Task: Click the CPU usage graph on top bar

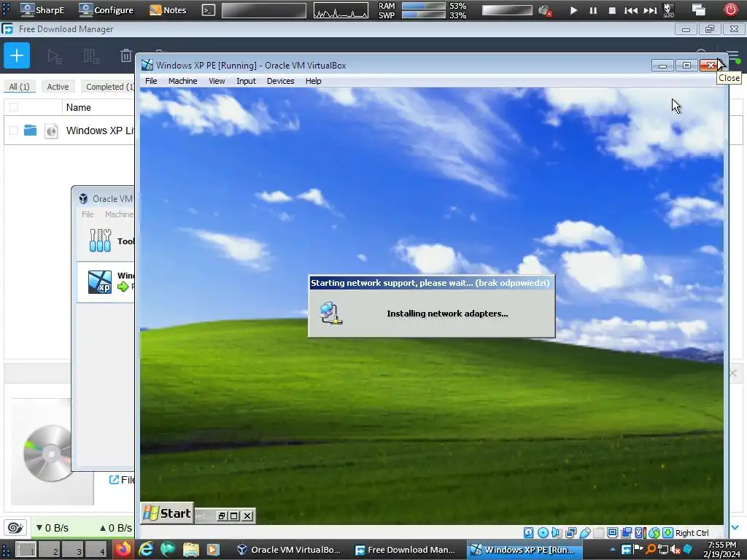Action: click(x=341, y=10)
